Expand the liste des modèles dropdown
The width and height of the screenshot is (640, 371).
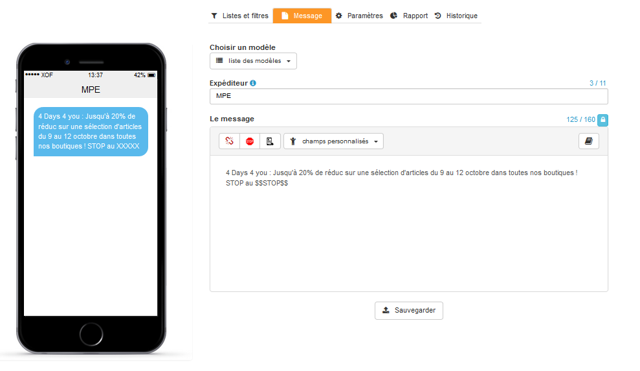253,61
